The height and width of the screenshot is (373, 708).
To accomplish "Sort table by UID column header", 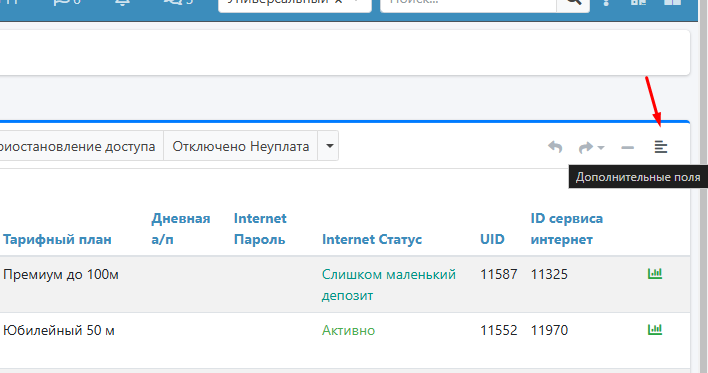I will (492, 239).
